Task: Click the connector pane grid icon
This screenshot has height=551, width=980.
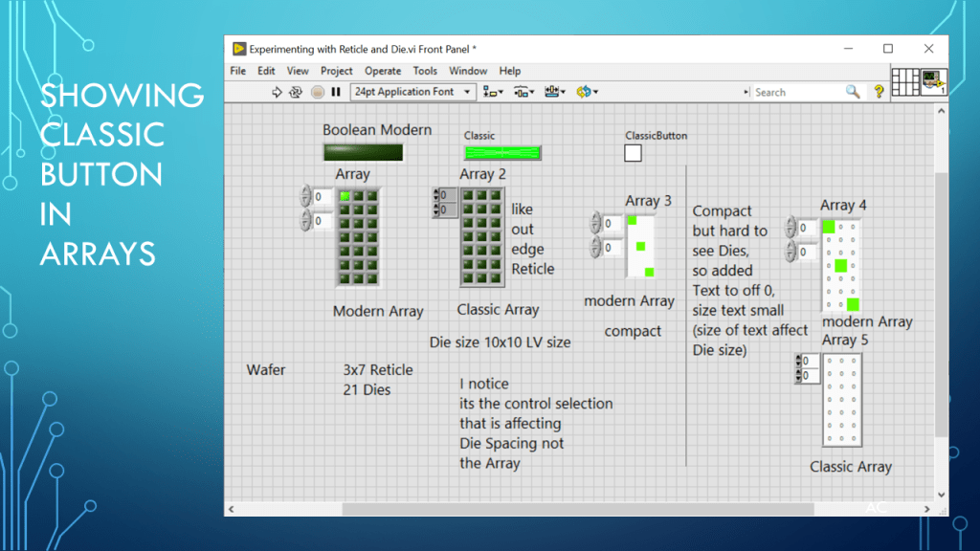Action: coord(905,82)
